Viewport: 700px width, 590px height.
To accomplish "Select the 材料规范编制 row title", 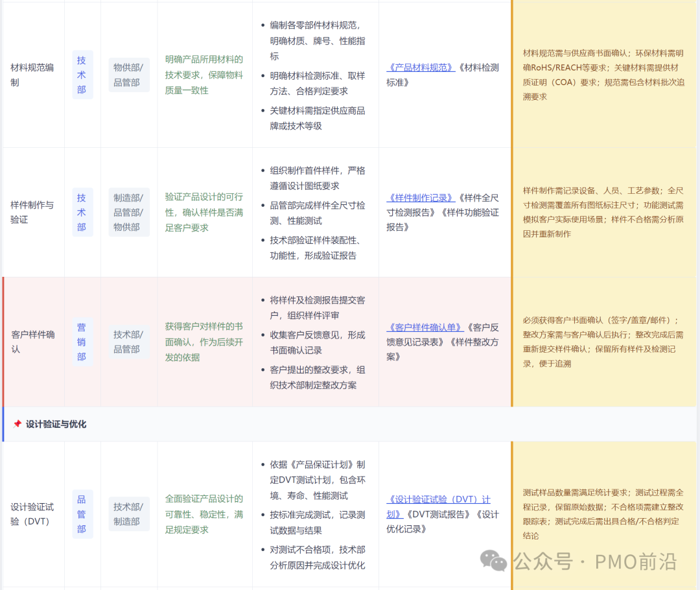I will click(32, 75).
